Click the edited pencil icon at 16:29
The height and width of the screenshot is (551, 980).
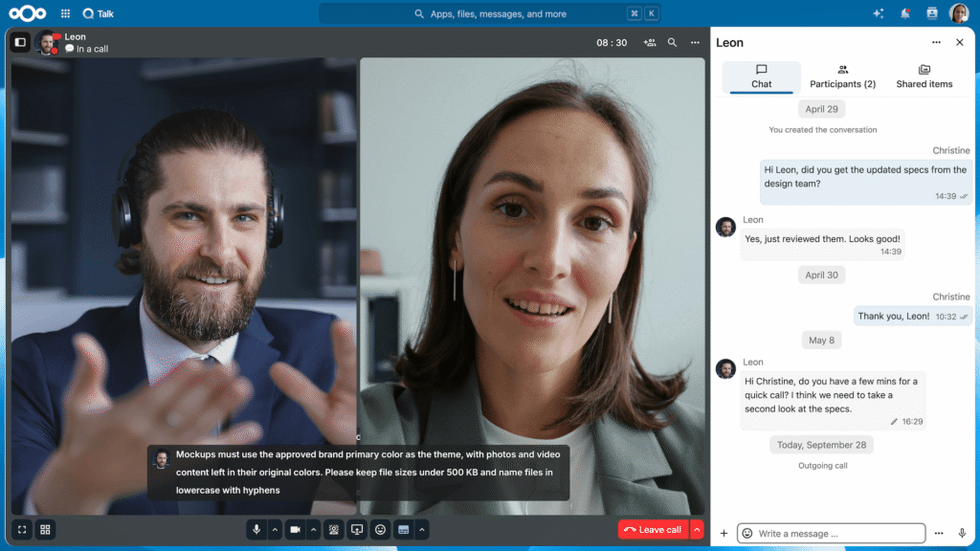tap(894, 422)
